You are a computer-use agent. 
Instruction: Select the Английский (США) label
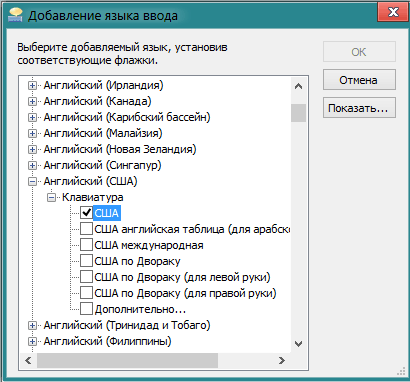90,181
